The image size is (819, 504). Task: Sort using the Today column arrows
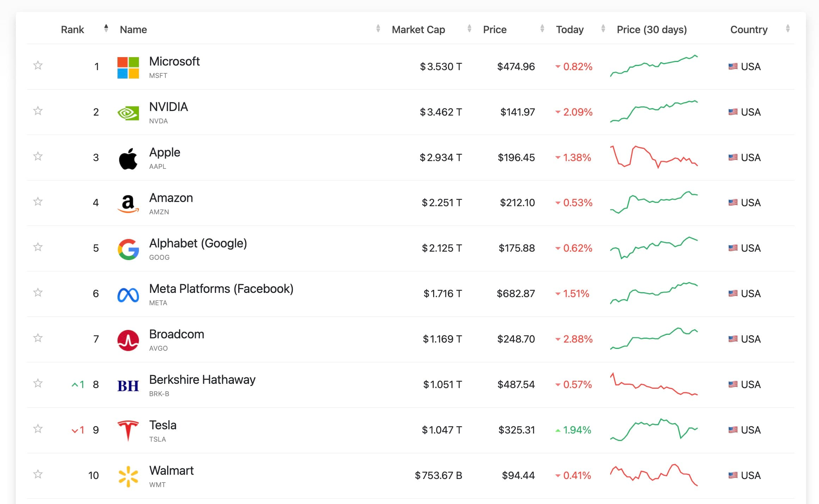(x=603, y=29)
